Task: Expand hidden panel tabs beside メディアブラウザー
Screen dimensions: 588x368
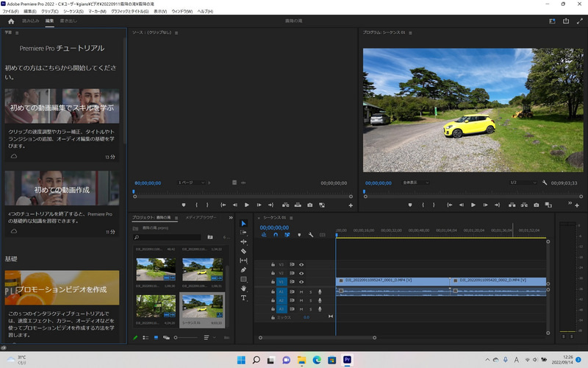Action: pos(231,218)
